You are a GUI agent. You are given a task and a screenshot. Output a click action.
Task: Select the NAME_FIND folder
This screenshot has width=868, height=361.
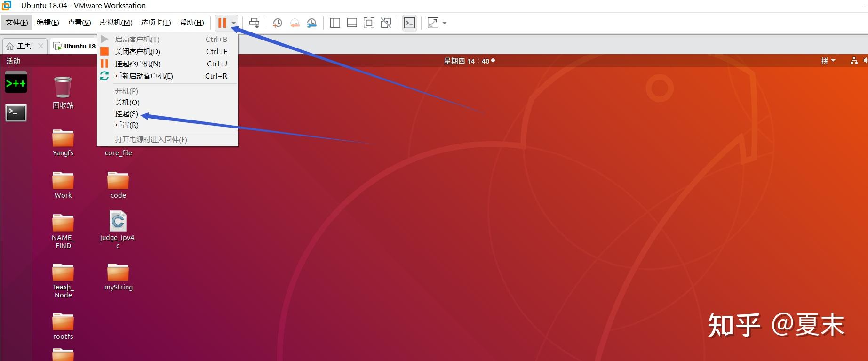point(63,231)
